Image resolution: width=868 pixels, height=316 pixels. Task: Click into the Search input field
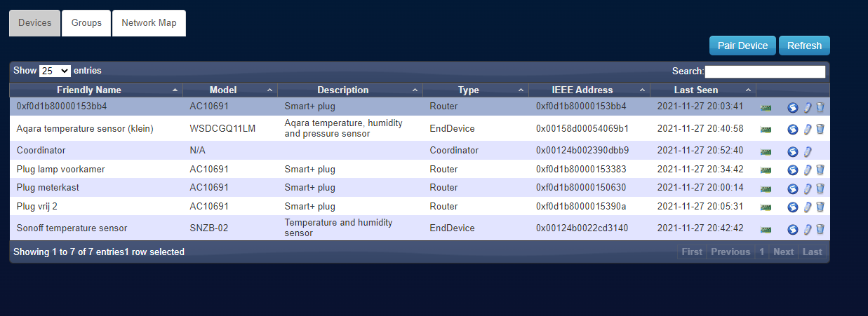coord(765,71)
